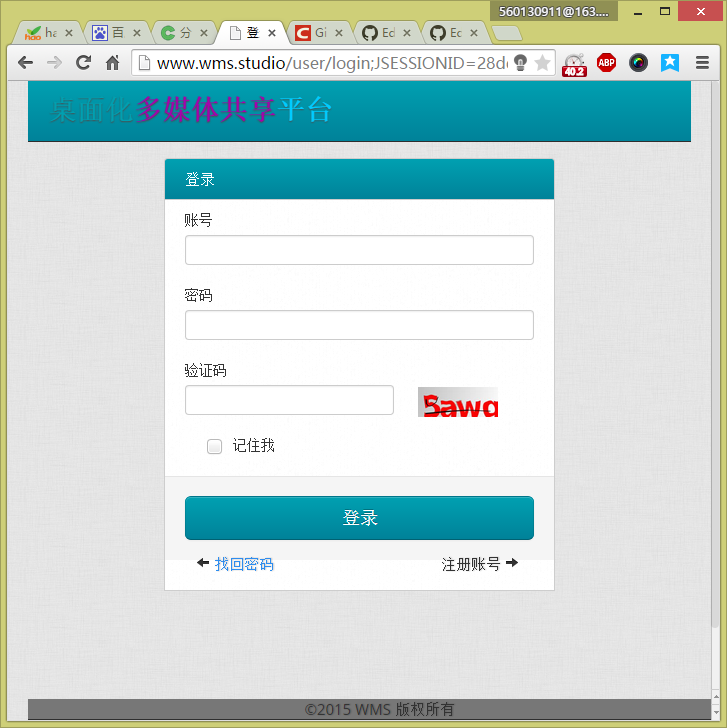
Task: Close the Baidu paw tab
Action: click(x=136, y=33)
